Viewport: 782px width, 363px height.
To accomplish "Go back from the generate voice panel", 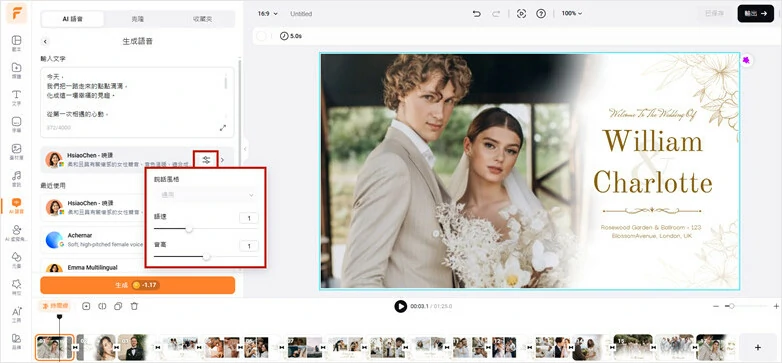I will (45, 41).
